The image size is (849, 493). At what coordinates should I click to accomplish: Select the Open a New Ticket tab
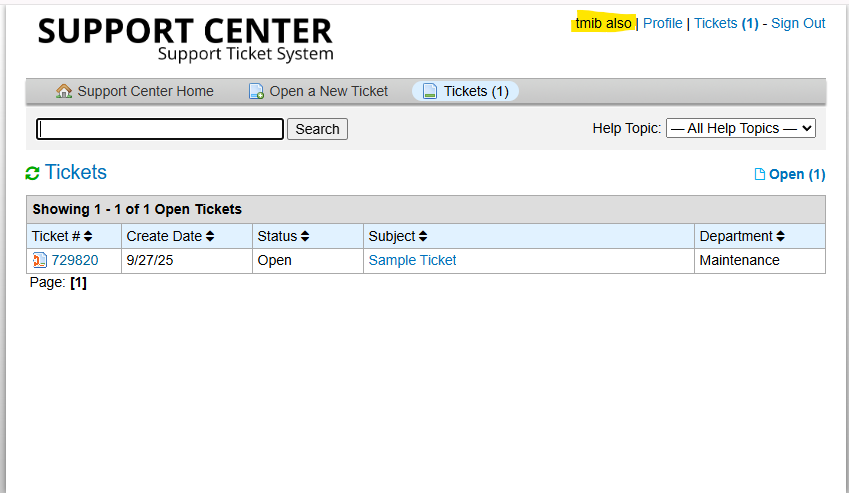click(328, 91)
